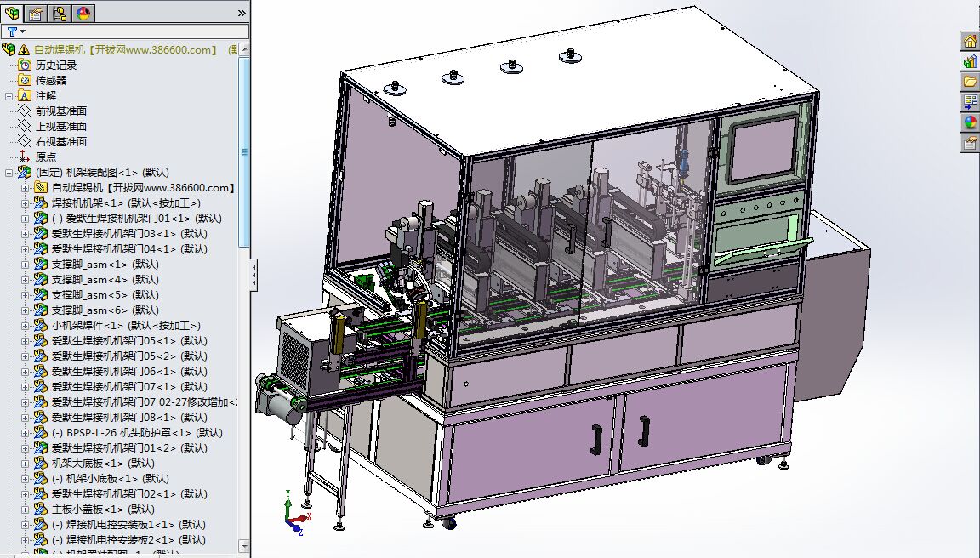The height and width of the screenshot is (558, 980).
Task: Open the Design Library task pane tab
Action: tap(970, 61)
